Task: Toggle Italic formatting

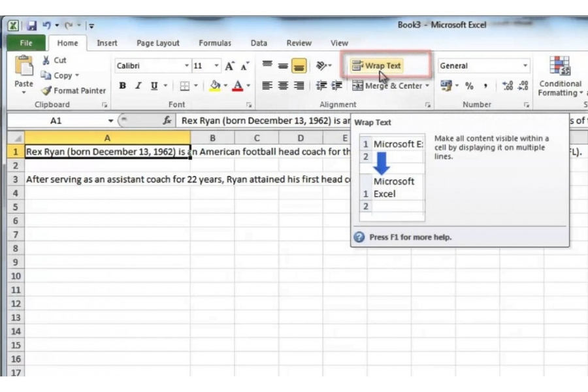Action: click(x=138, y=86)
